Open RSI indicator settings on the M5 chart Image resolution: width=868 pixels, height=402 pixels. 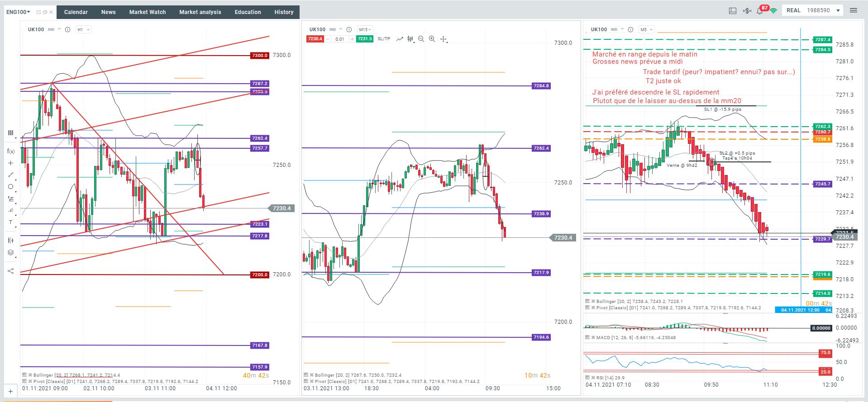coord(587,378)
